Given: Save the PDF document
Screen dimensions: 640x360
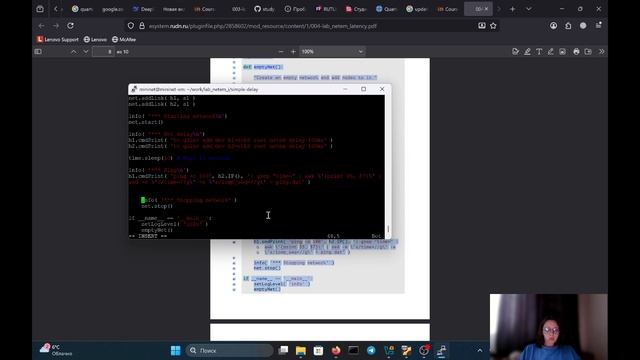Looking at the screenshot, I should pyautogui.click(x=588, y=52).
